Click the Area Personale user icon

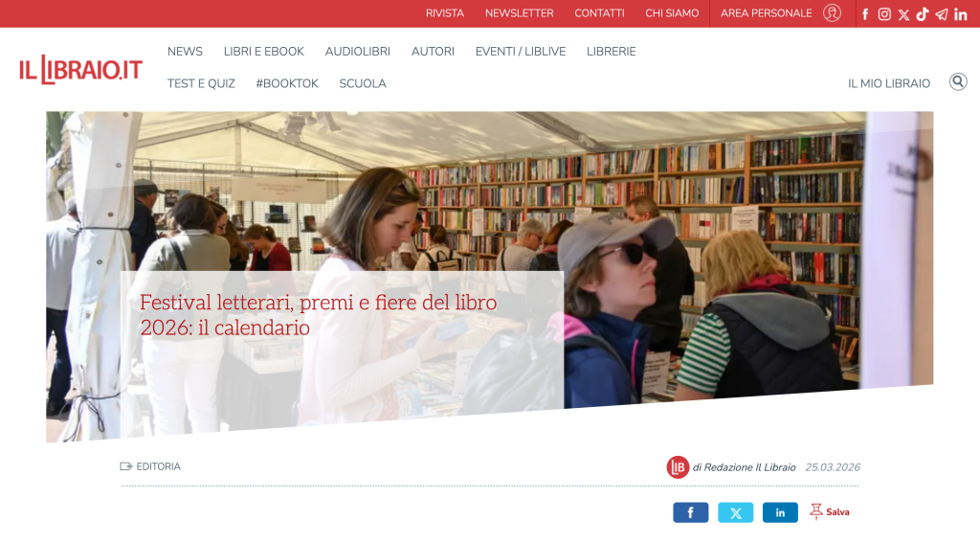point(832,13)
